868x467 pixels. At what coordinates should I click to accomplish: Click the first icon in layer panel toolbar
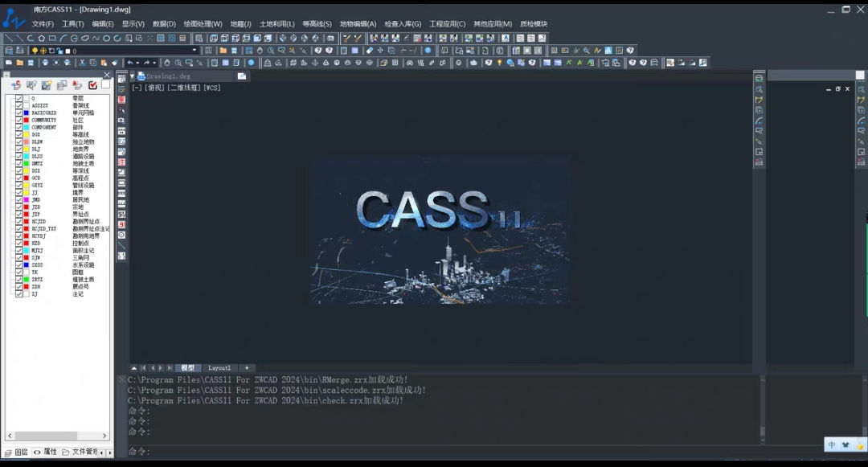click(x=16, y=84)
